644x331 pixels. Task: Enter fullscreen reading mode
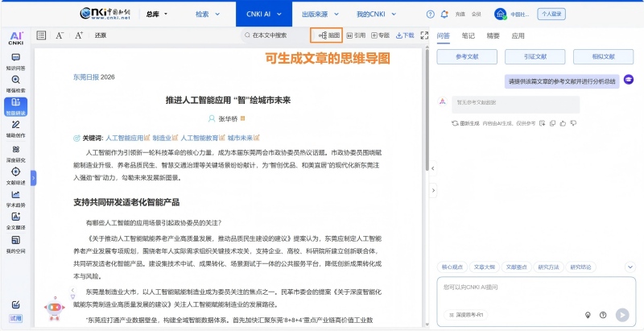pos(423,35)
